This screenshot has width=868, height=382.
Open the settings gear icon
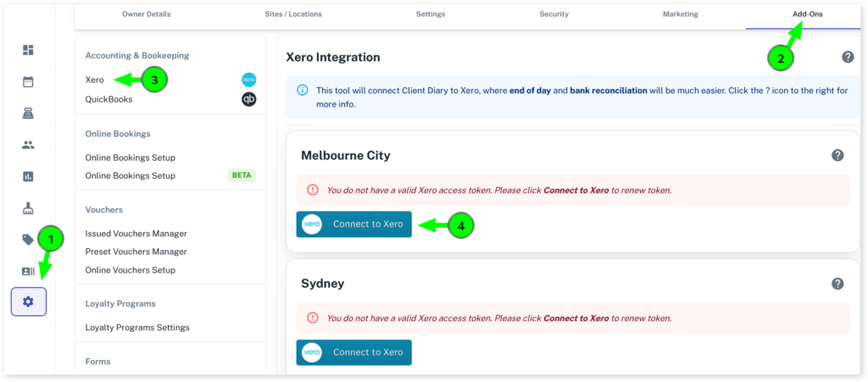point(28,302)
